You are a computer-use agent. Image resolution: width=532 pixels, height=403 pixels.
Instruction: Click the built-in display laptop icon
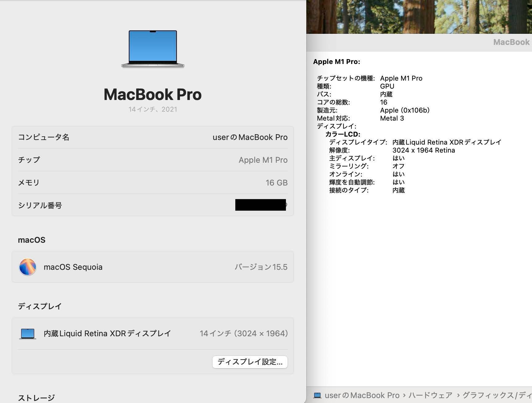coord(28,333)
